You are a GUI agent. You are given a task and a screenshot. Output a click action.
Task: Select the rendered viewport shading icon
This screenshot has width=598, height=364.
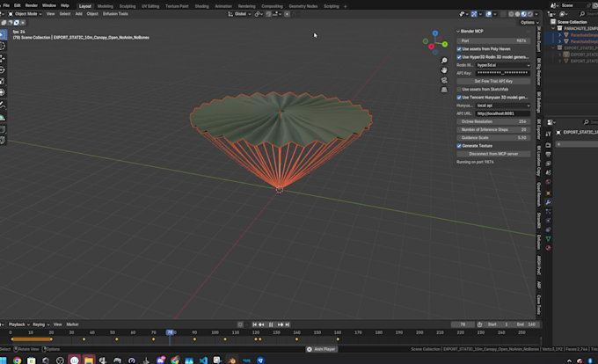click(x=530, y=14)
